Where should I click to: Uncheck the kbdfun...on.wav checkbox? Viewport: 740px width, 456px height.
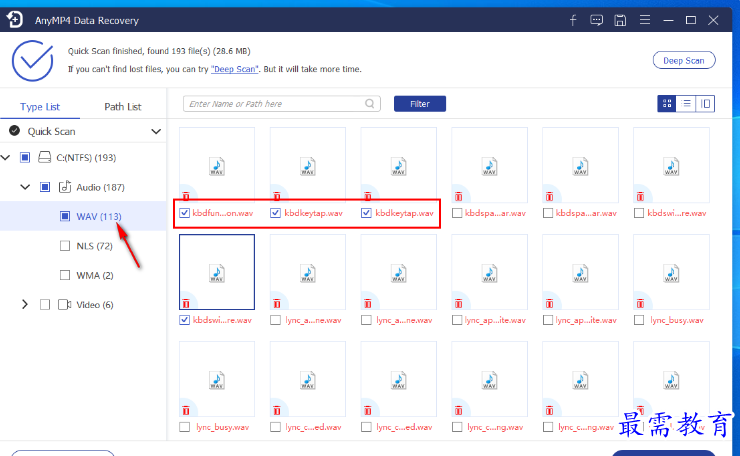(185, 213)
